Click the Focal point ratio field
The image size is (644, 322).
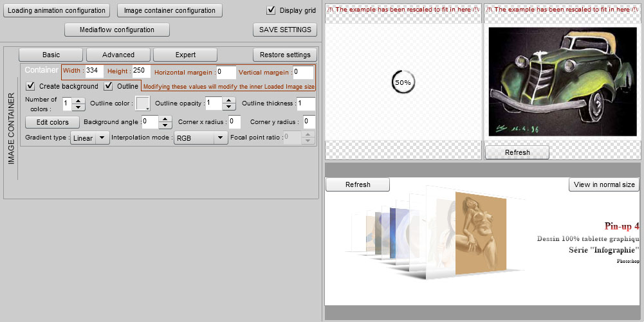(293, 138)
